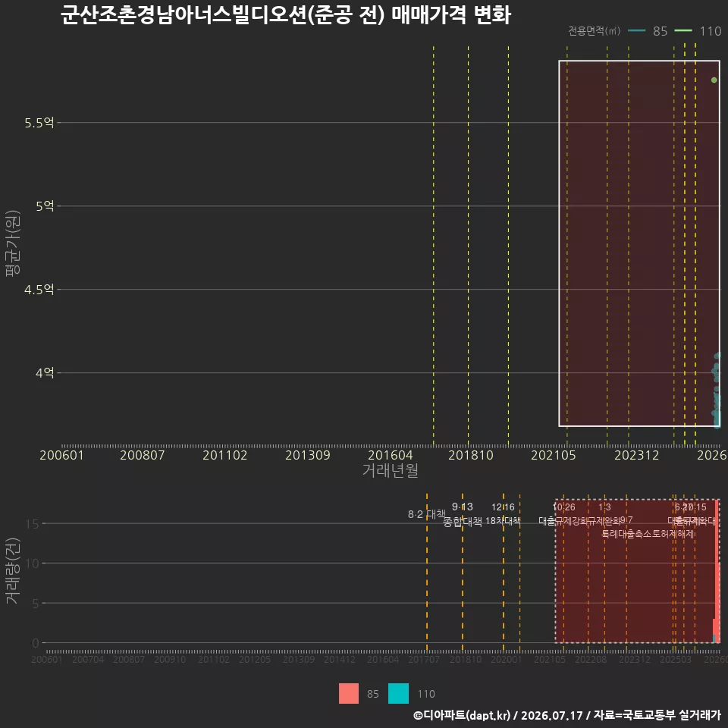Click the 200807 x-axis label on the price chart
728x728 pixels.
[x=143, y=455]
